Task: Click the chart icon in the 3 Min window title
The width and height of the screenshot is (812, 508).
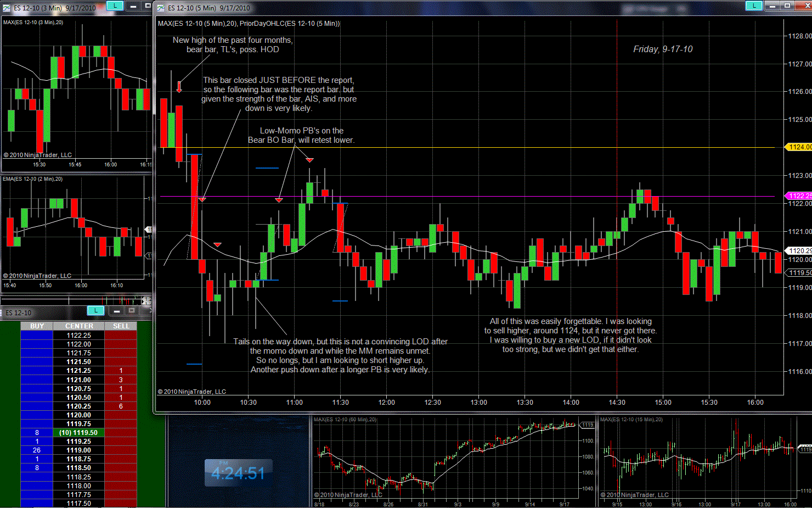Action: click(x=7, y=8)
